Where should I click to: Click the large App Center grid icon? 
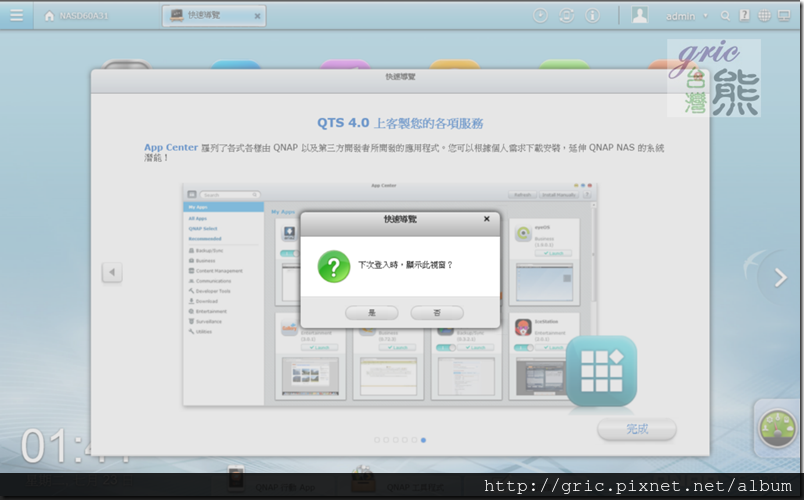click(601, 371)
